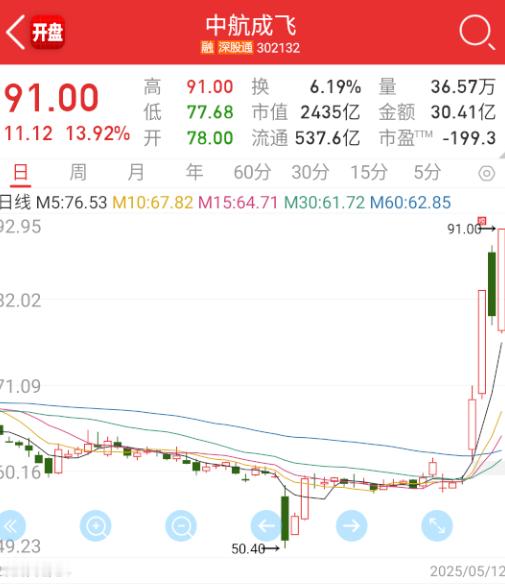Select the 60分 interval tab
The width and height of the screenshot is (505, 584).
coord(252,172)
